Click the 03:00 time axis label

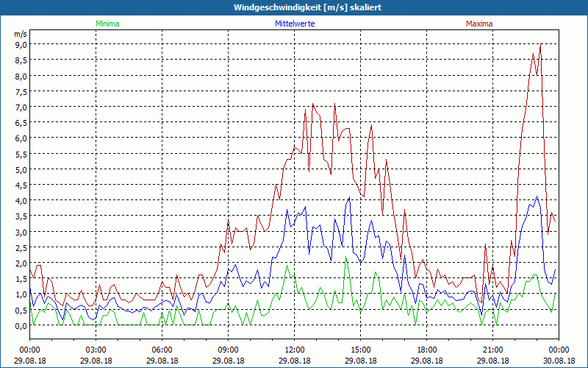(96, 350)
